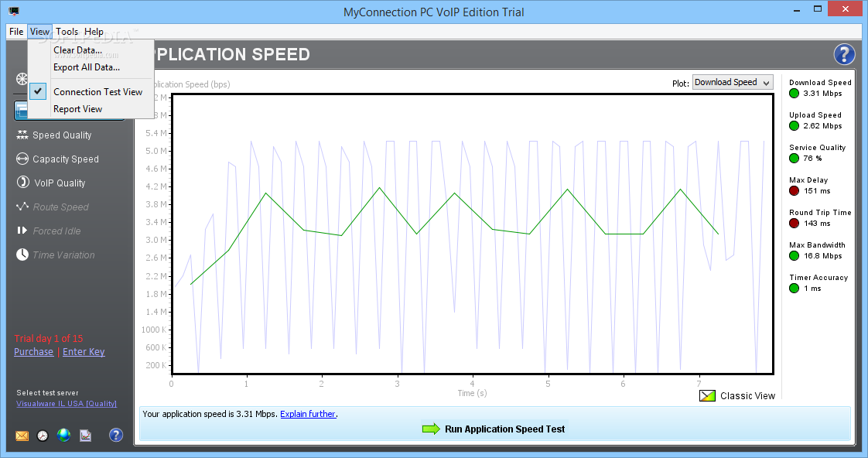Click the Route Speed zigzag icon
This screenshot has height=458, width=868.
tap(22, 207)
